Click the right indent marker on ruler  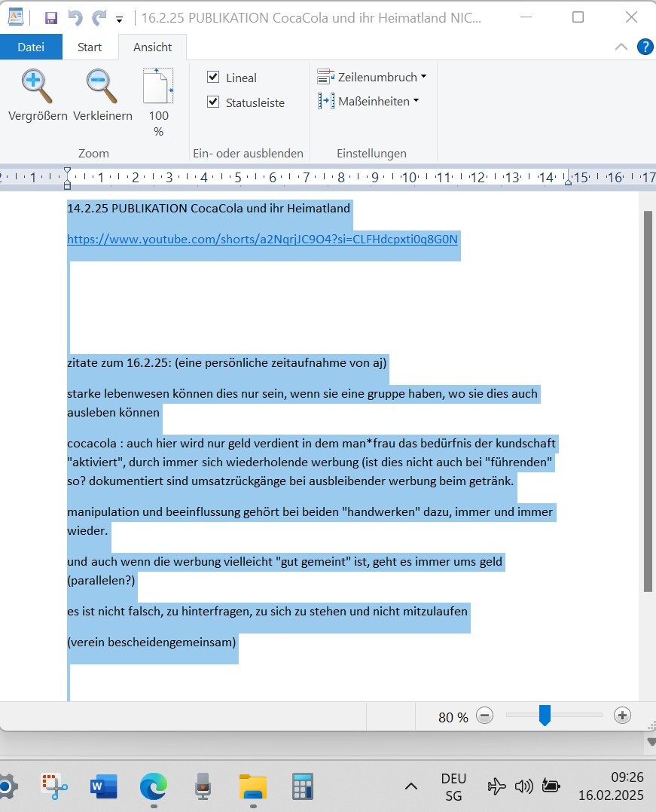568,181
